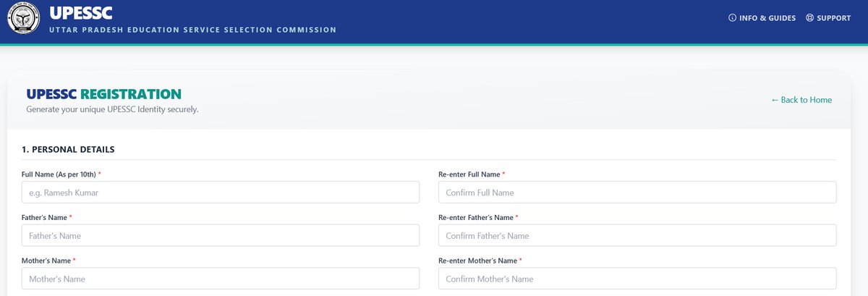Focus the Full Name (As per 10th) field
This screenshot has width=868, height=296.
point(221,192)
